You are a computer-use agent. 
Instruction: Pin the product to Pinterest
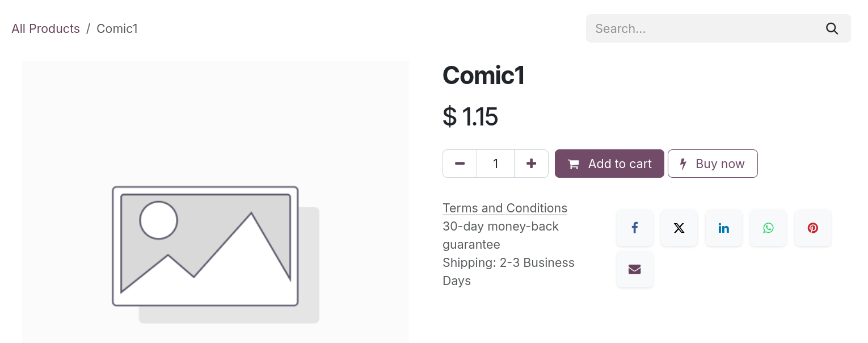pyautogui.click(x=813, y=228)
